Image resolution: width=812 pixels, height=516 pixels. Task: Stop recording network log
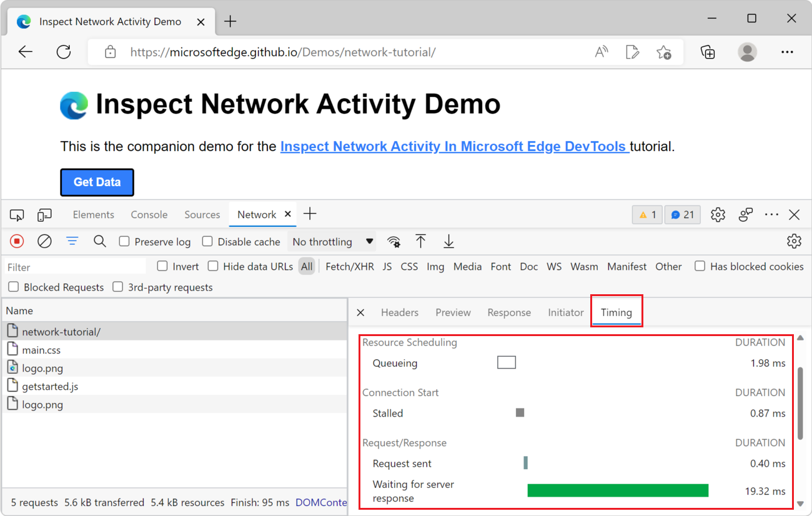tap(17, 241)
